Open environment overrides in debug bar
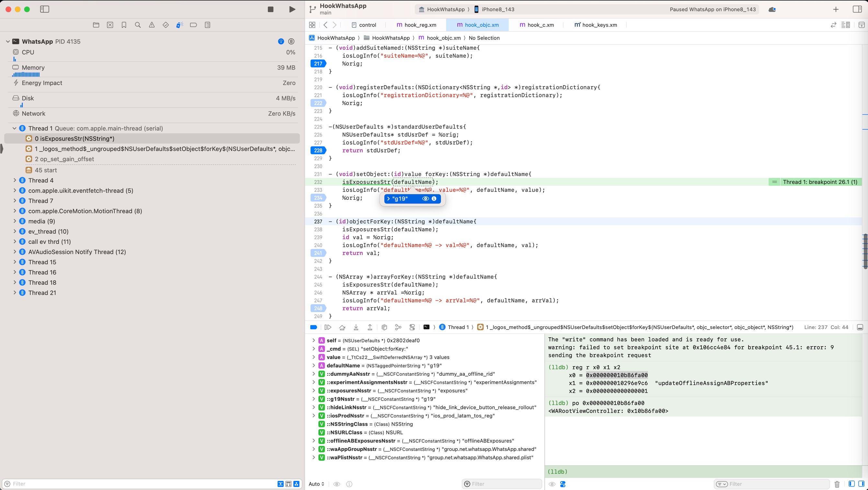The image size is (868, 490). click(x=412, y=327)
